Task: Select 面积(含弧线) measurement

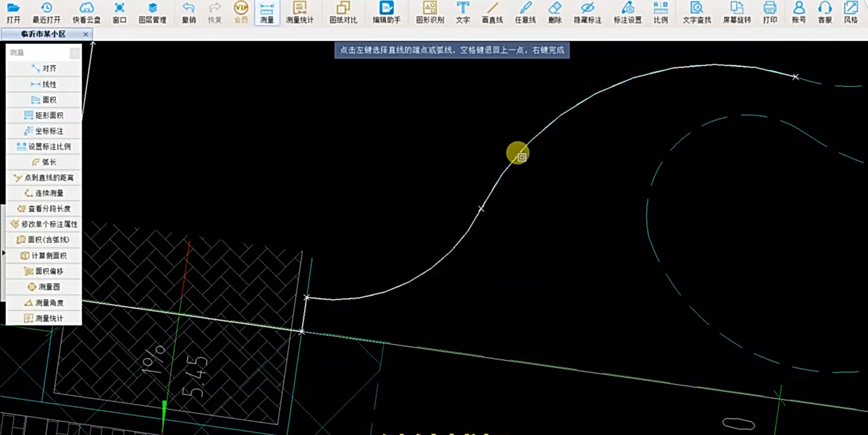Action: pyautogui.click(x=44, y=240)
